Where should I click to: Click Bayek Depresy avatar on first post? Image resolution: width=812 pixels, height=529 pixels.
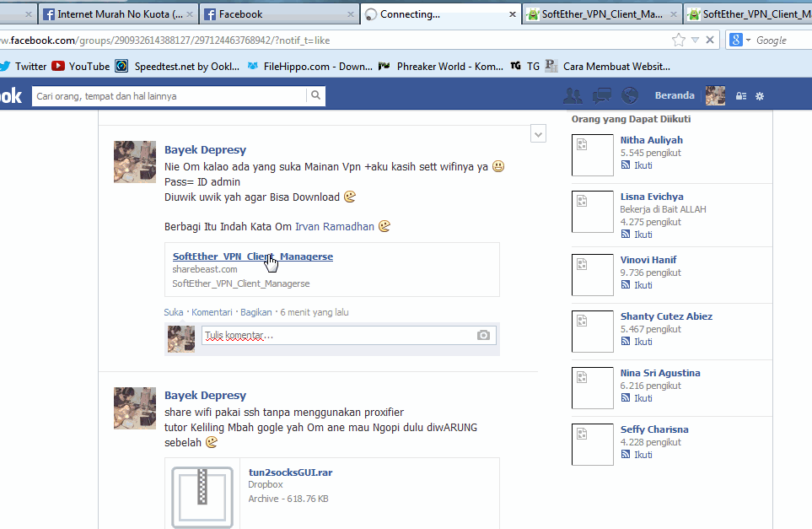click(135, 162)
